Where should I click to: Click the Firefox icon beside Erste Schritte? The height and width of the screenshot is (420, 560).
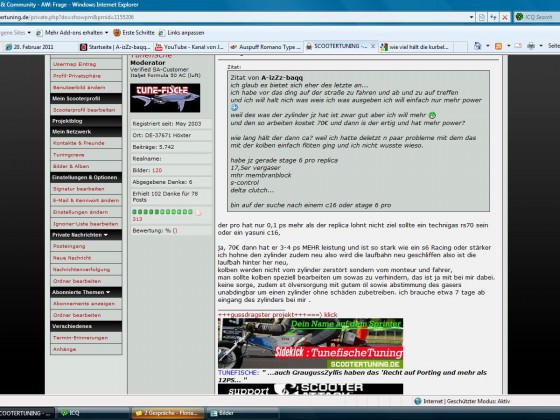pyautogui.click(x=117, y=33)
